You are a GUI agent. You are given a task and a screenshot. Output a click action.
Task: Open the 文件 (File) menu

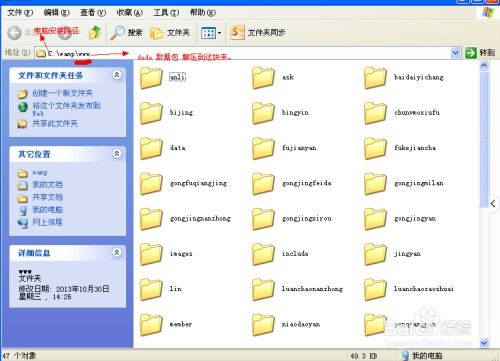pyautogui.click(x=20, y=13)
